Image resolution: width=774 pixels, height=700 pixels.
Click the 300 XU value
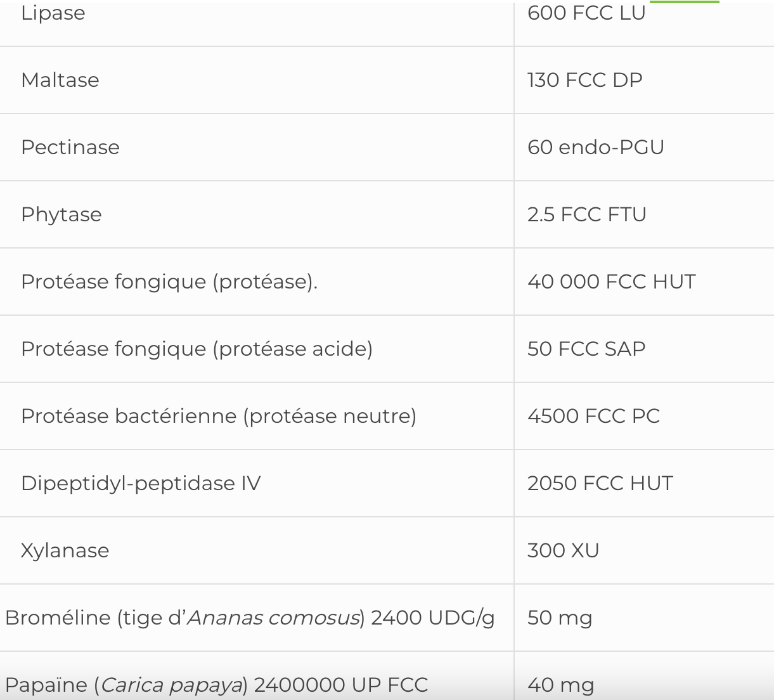pyautogui.click(x=563, y=551)
